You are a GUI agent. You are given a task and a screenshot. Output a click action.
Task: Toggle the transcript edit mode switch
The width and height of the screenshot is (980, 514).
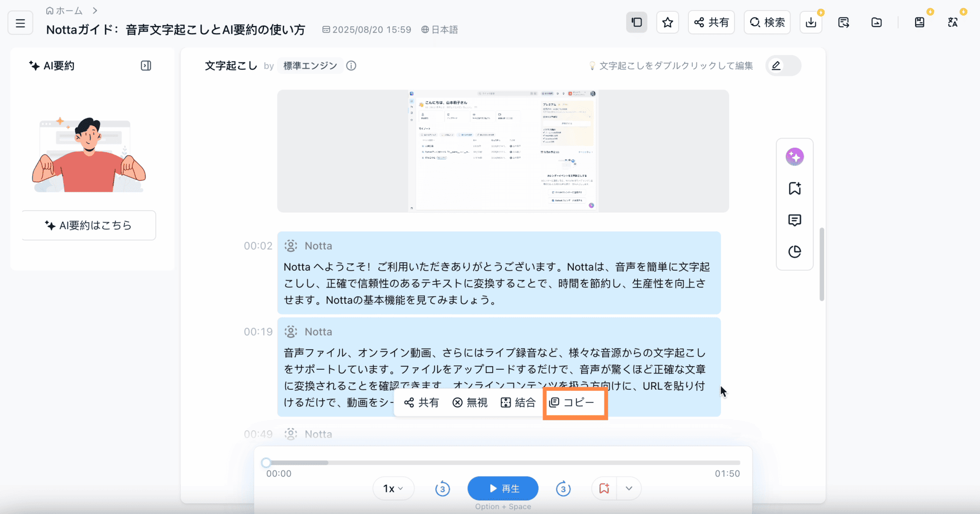click(783, 66)
